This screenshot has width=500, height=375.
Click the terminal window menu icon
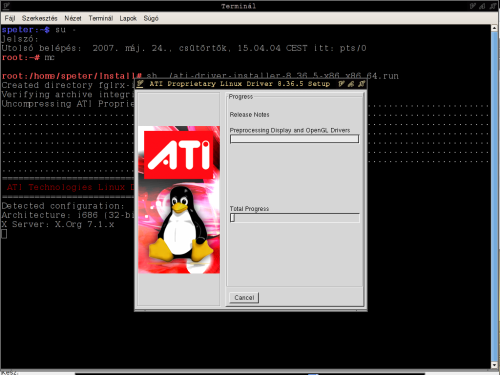(x=6, y=6)
